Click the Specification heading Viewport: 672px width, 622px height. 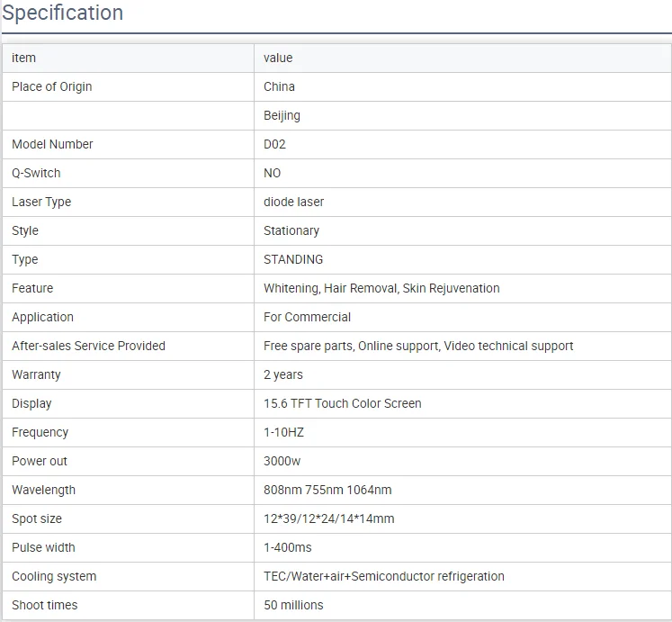pos(63,14)
